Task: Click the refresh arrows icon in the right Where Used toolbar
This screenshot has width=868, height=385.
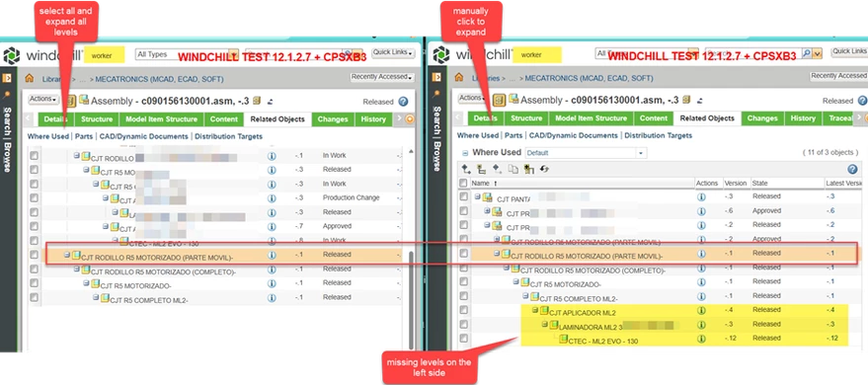Action: (x=544, y=169)
